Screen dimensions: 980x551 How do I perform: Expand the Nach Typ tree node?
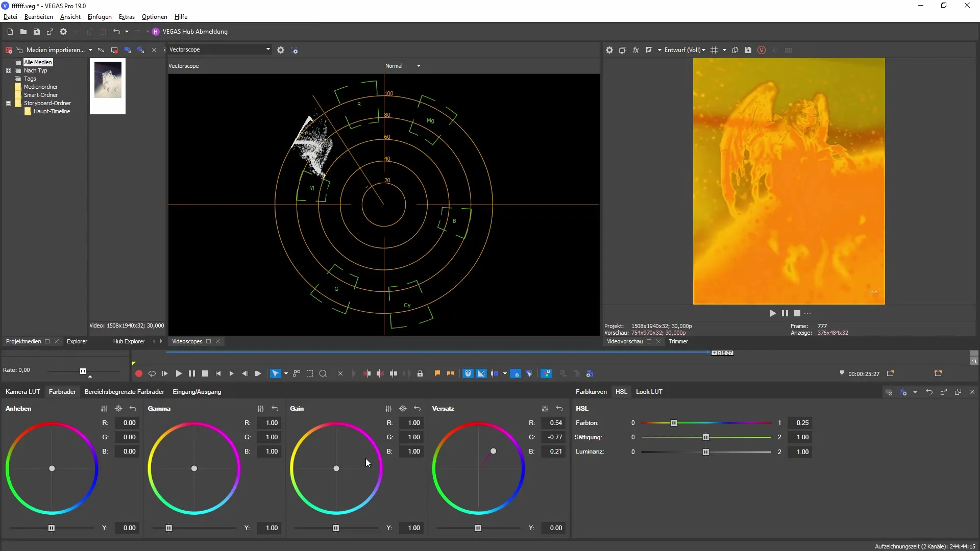click(8, 70)
